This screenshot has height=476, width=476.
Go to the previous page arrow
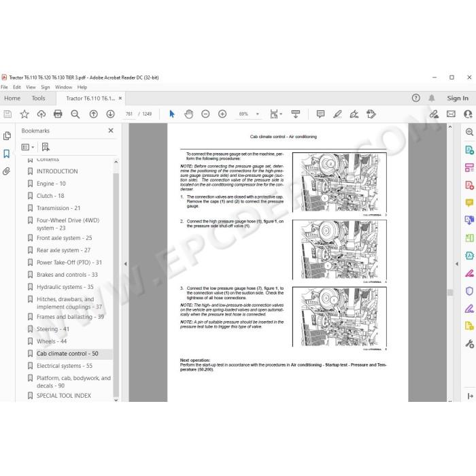point(94,114)
